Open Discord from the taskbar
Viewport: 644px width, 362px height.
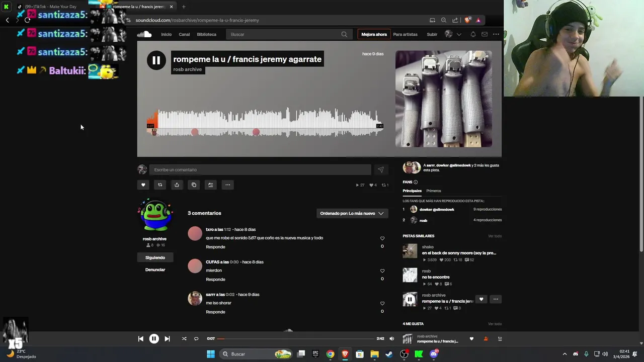[x=434, y=354]
